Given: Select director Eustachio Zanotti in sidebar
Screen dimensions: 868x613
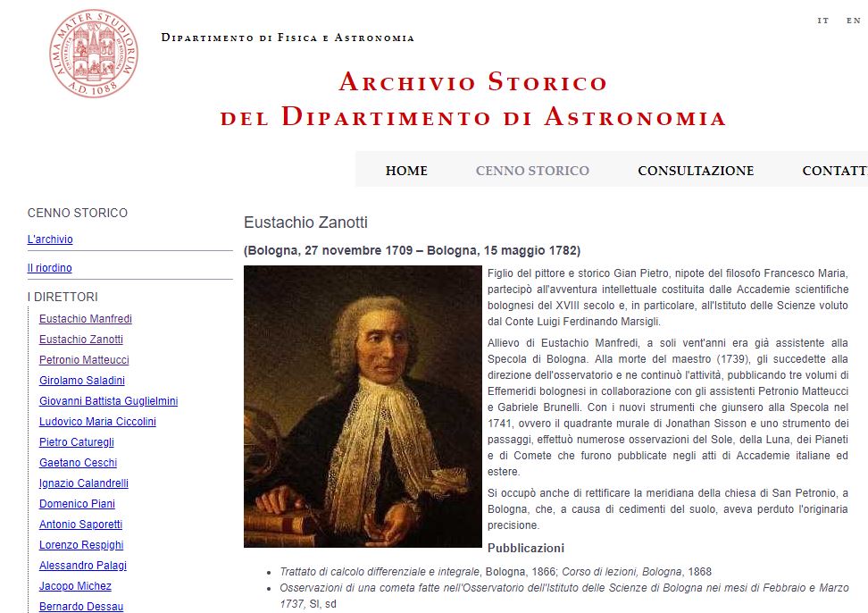Looking at the screenshot, I should 81,340.
